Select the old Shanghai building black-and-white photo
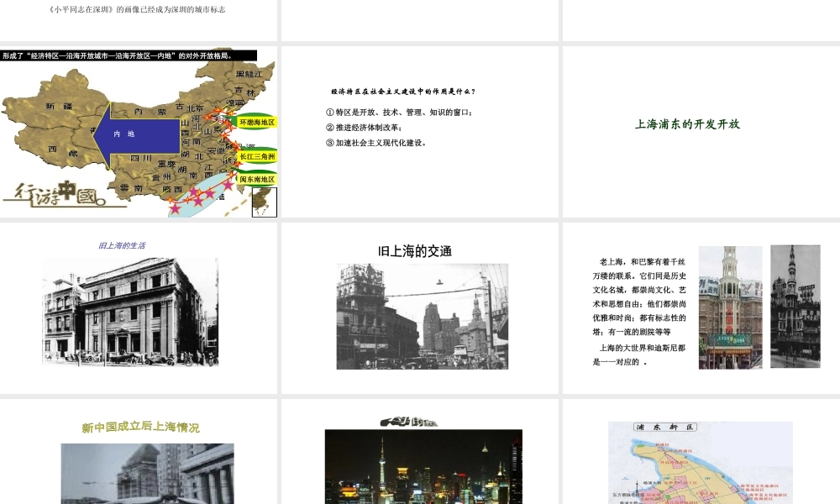Viewport: 840px width, 504px height. [130, 312]
